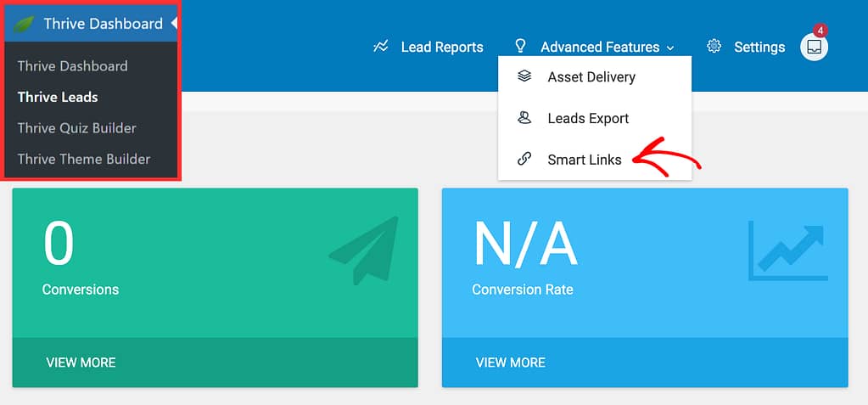This screenshot has height=405, width=868.
Task: Click the person icon beside Leads Export
Action: pos(524,117)
